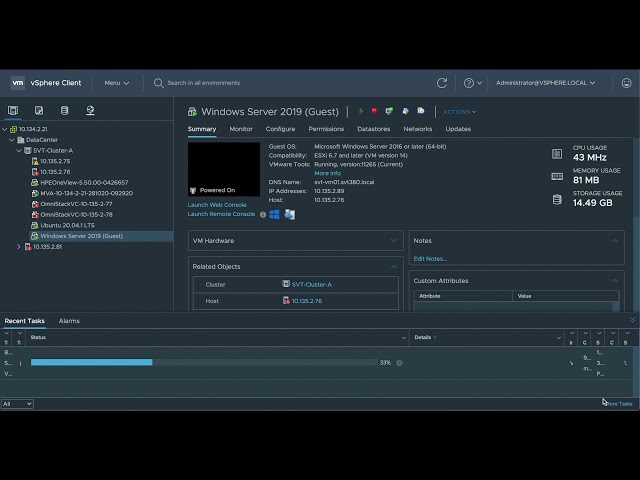Collapse the 10.134.2.21 vCenter node
Screen dimensions: 640x480
pyautogui.click(x=5, y=129)
